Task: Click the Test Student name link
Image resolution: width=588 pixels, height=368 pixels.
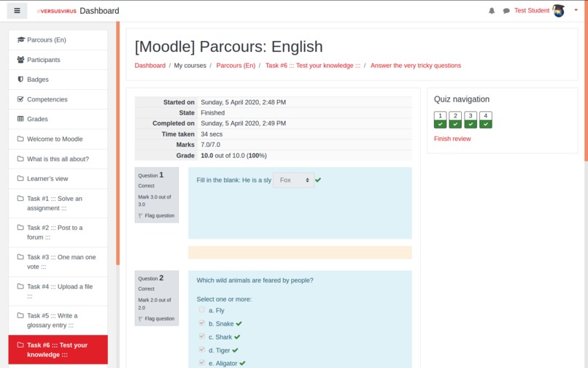Action: [531, 10]
